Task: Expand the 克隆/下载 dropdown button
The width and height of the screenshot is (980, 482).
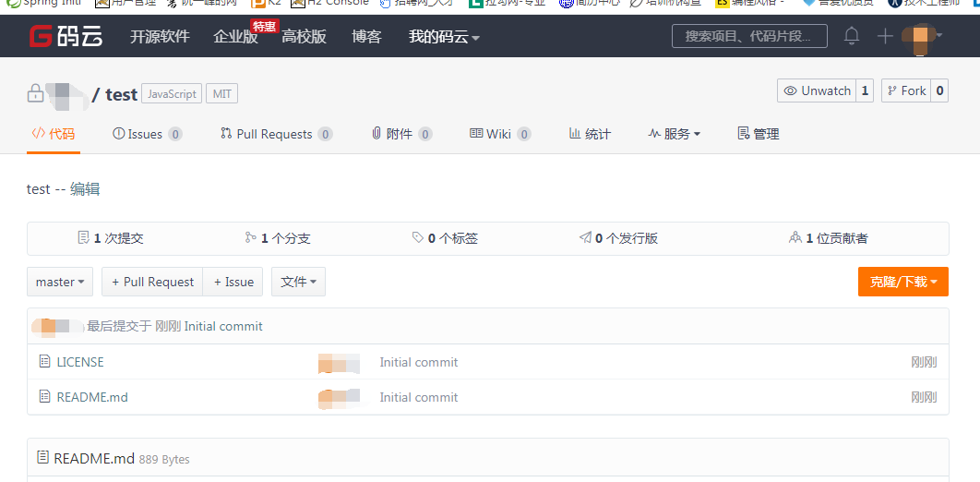Action: point(902,282)
